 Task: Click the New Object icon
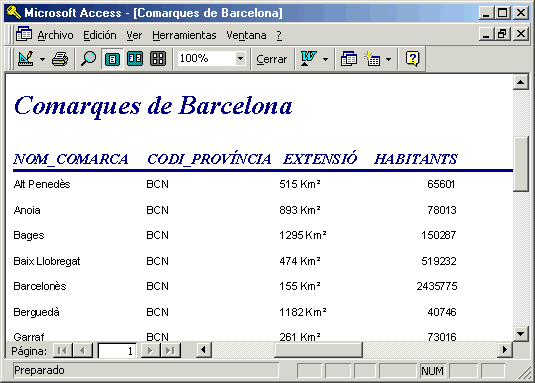pyautogui.click(x=372, y=59)
